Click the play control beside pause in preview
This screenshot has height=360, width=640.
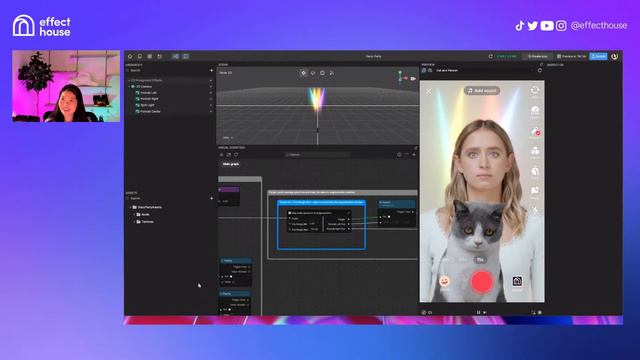pos(484,312)
